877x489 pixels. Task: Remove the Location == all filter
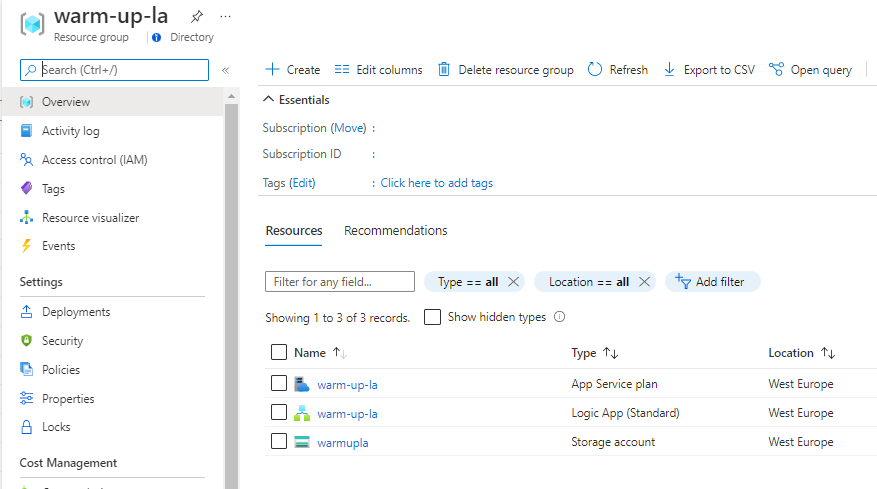coord(644,281)
